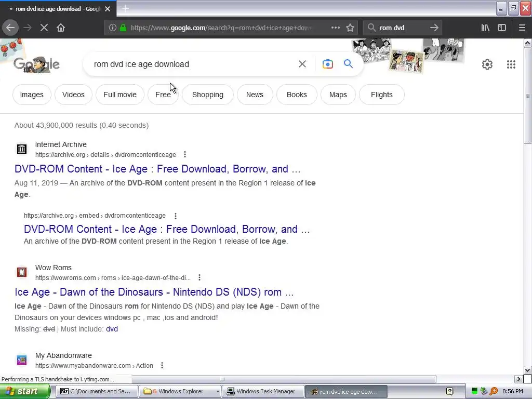Open the Library toolbar icon

pos(485,28)
